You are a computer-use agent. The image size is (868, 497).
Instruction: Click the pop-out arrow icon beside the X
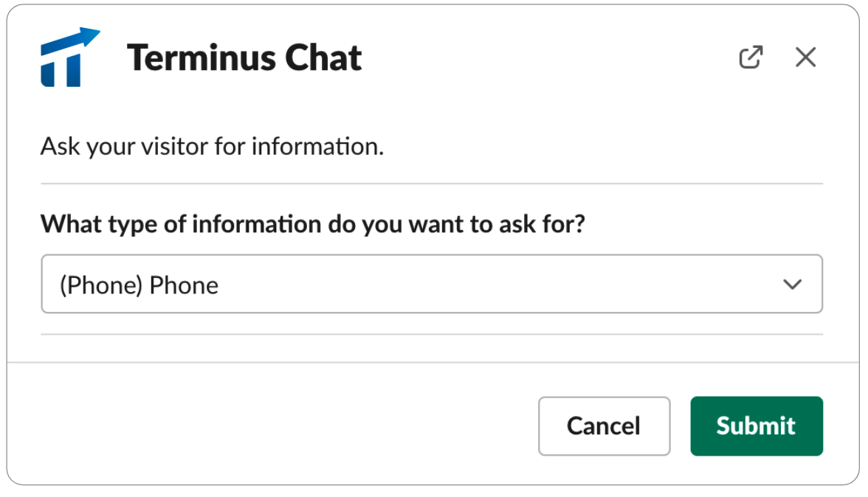(751, 57)
